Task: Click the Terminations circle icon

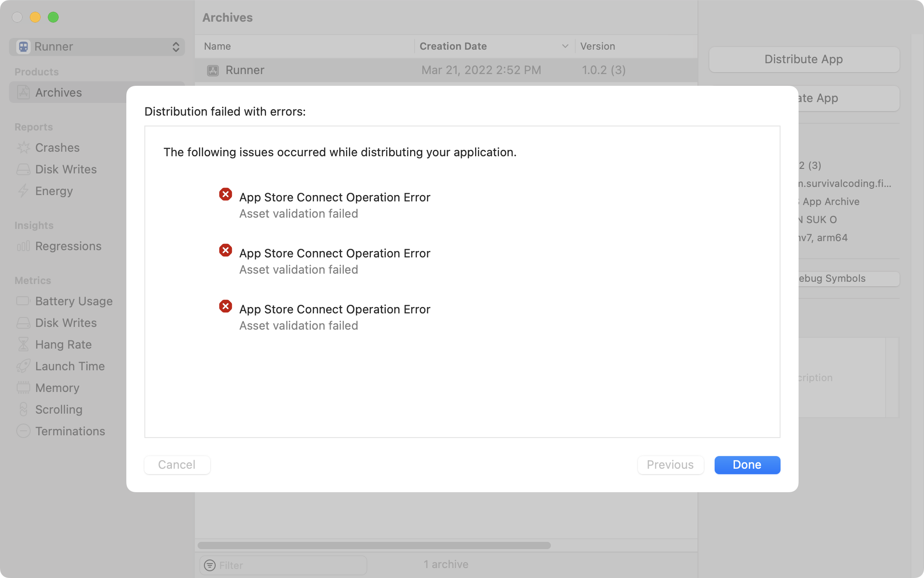Action: point(23,431)
